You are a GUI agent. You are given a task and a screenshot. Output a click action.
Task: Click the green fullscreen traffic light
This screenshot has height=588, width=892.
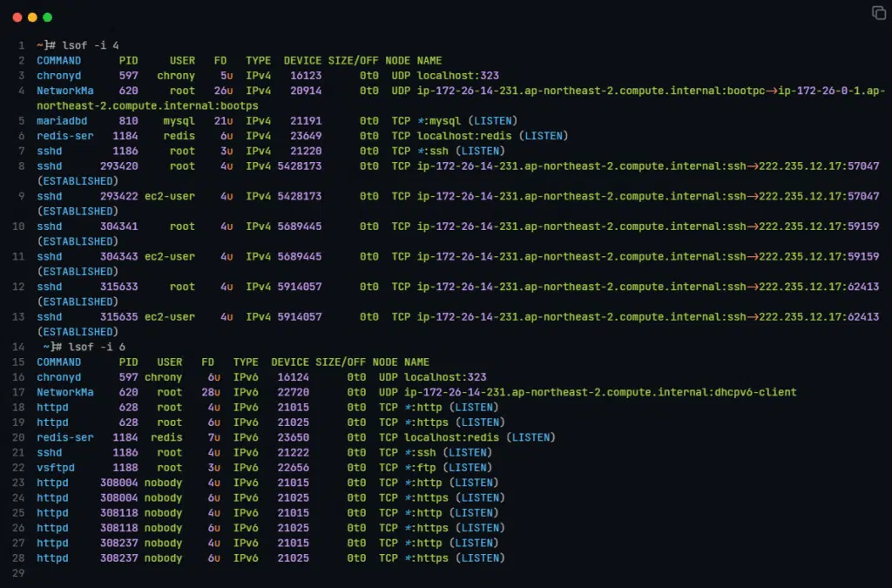coord(47,16)
